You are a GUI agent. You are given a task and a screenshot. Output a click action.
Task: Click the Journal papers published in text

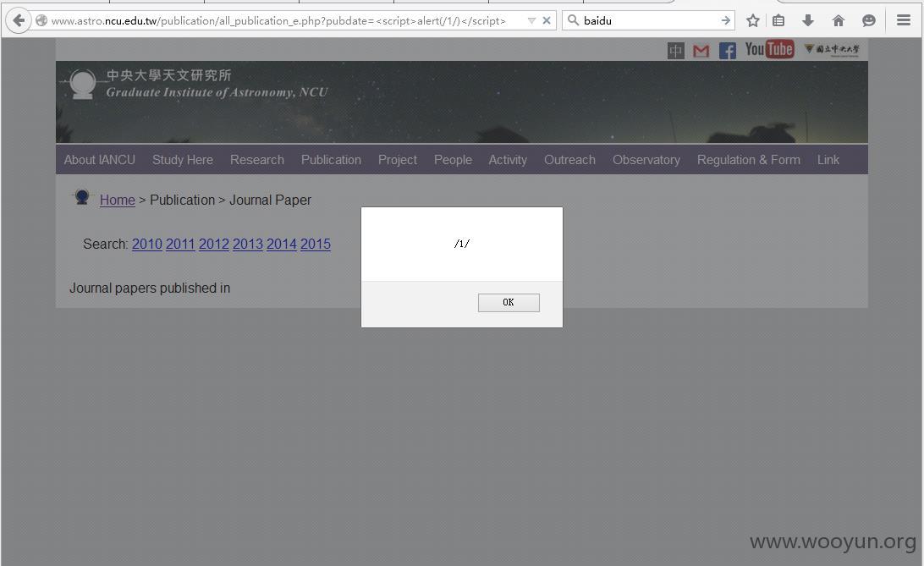point(150,288)
